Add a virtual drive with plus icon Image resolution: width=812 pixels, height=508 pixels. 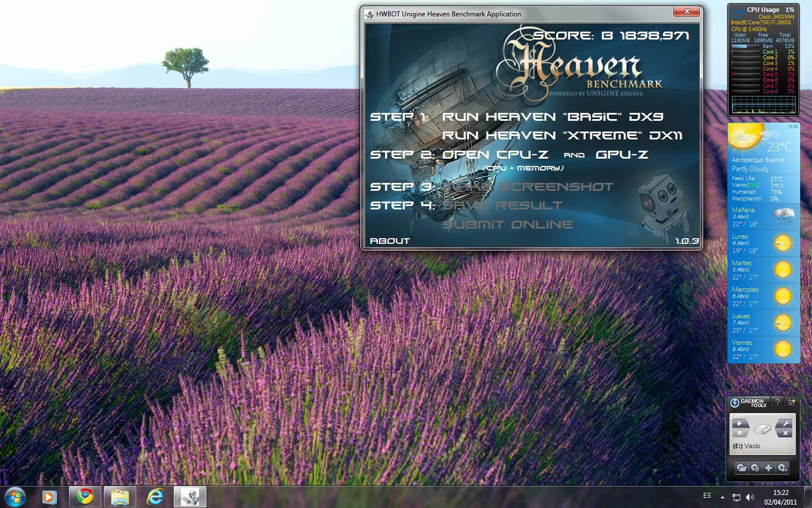(769, 468)
